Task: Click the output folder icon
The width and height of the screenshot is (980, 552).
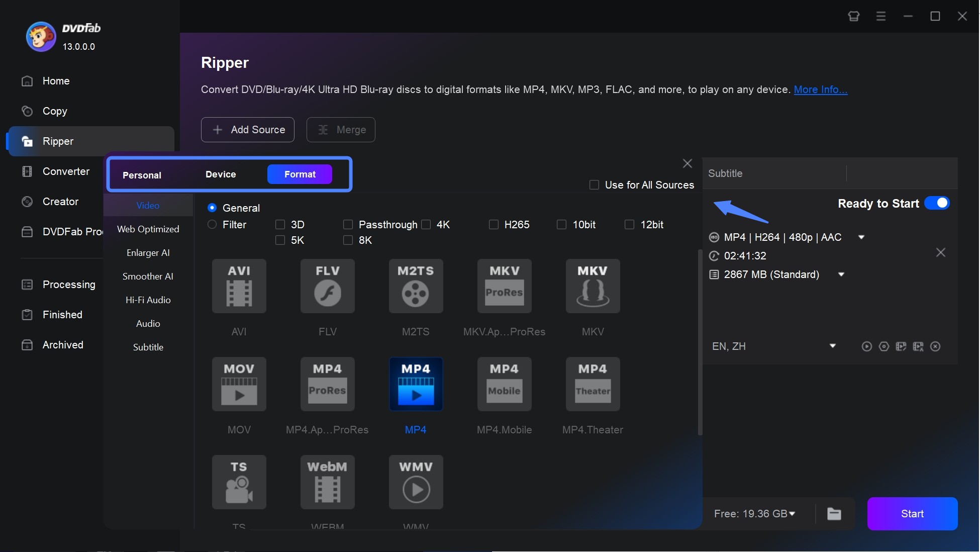Action: pos(835,513)
